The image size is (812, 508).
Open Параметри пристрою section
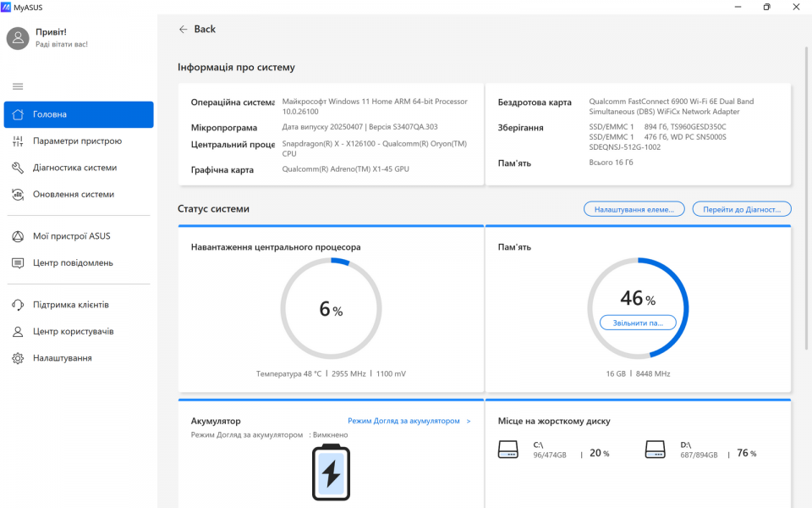point(77,141)
